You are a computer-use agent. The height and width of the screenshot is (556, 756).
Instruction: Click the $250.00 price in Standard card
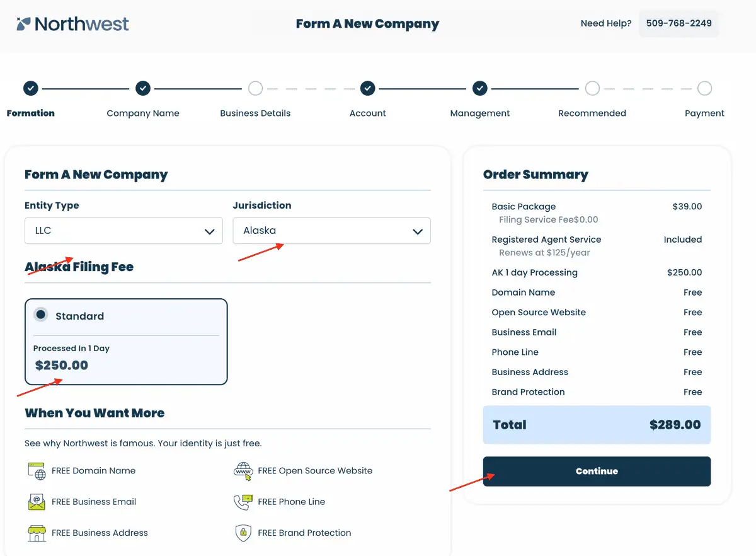click(62, 365)
